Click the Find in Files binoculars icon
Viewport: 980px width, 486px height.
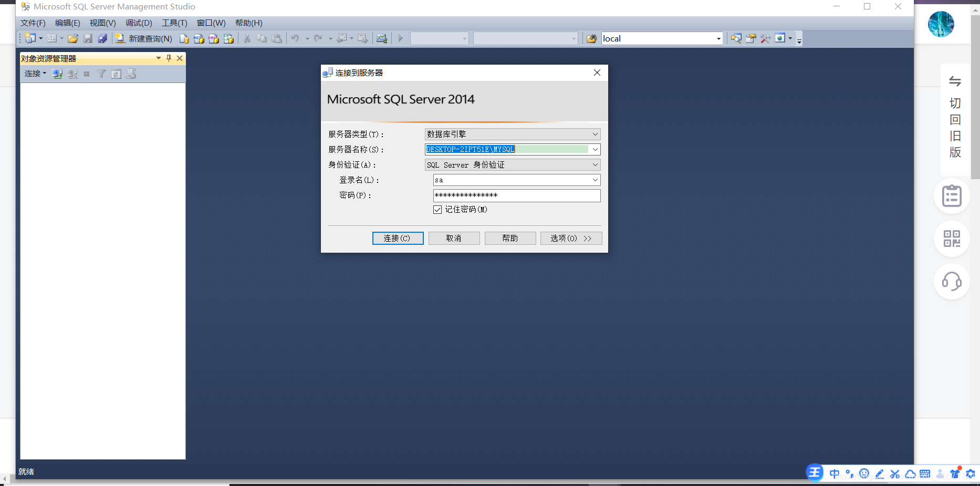(591, 38)
